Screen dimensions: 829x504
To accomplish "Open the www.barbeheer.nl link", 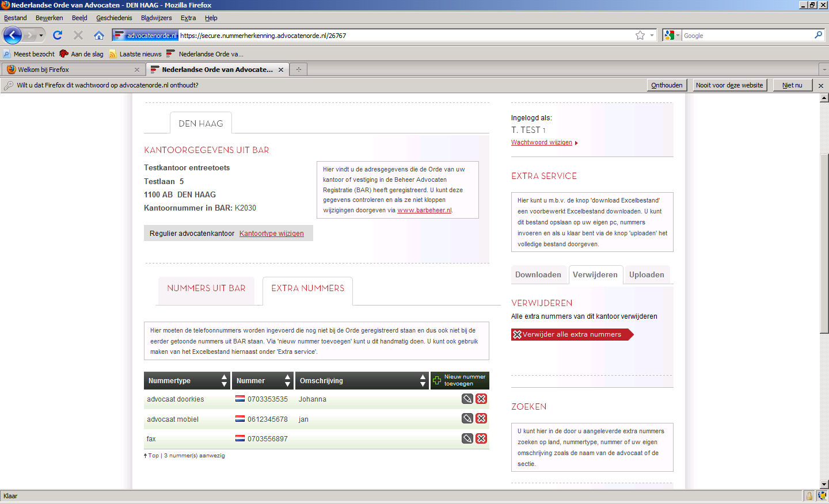I will click(424, 210).
